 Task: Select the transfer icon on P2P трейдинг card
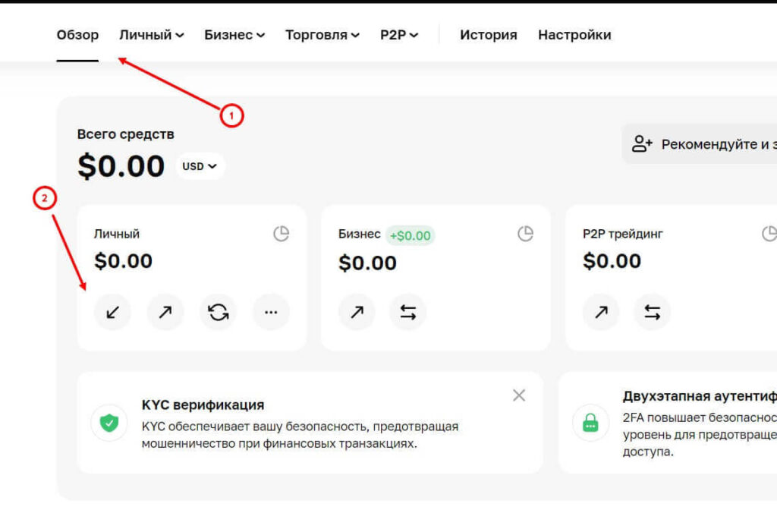pos(652,311)
